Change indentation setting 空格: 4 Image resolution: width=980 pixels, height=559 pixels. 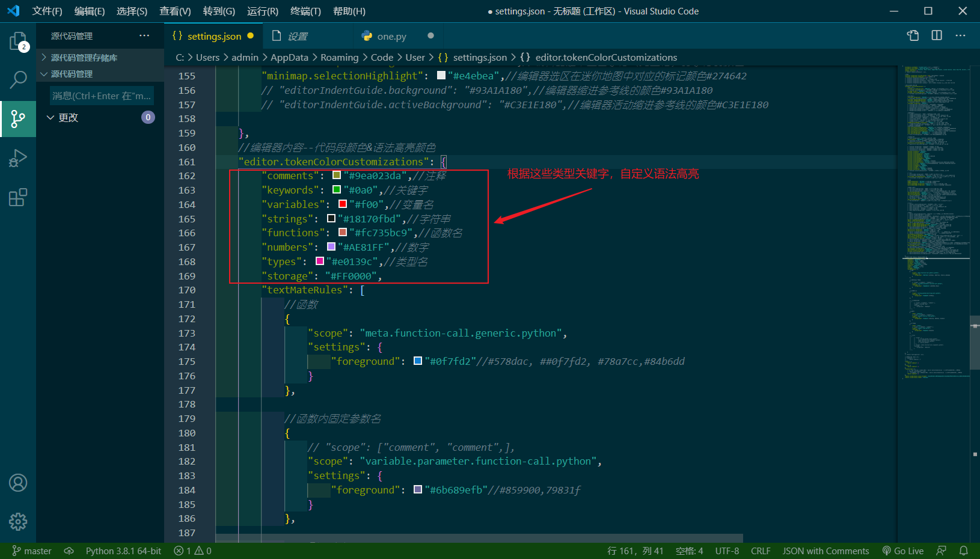(689, 551)
